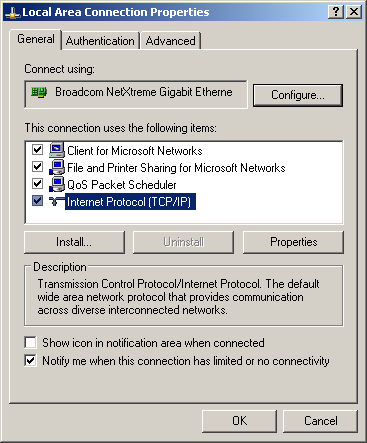The image size is (367, 443).
Task: Click the title bar connection icon
Action: point(13,13)
